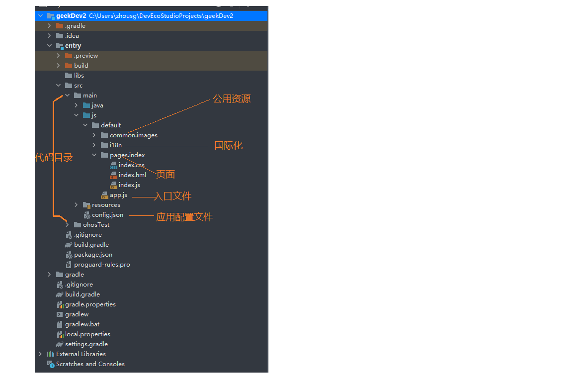
Task: Click the index.css file icon
Action: [x=113, y=165]
